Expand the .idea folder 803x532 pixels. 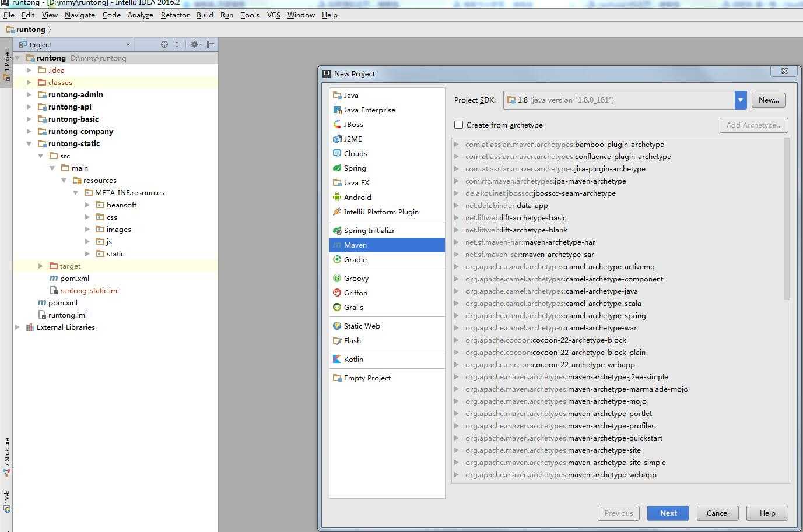click(29, 70)
